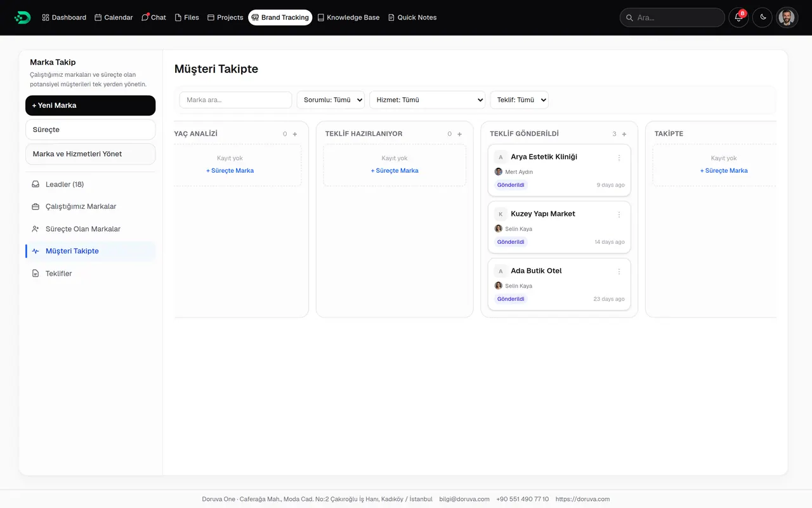The width and height of the screenshot is (812, 508).
Task: Expand the Sorumlu: Tümü dropdown
Action: 331,100
